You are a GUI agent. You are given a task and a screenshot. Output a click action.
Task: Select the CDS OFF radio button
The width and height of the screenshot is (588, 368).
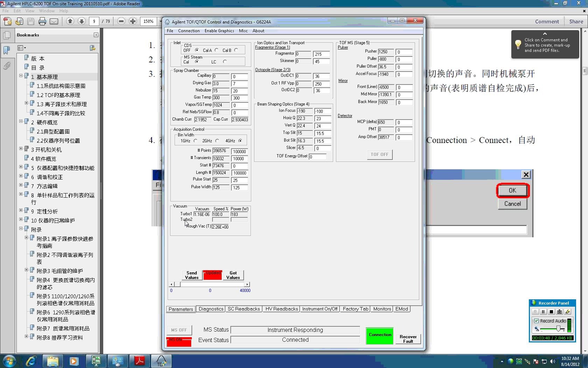[197, 50]
